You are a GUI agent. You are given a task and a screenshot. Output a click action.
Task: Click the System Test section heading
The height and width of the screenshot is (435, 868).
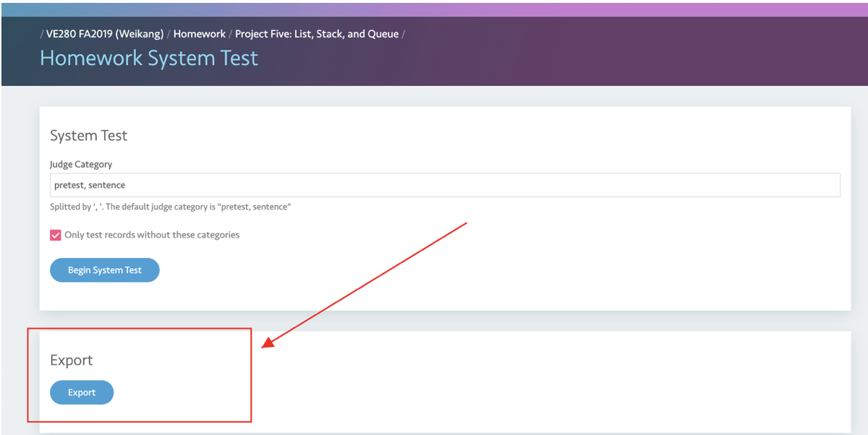[88, 135]
